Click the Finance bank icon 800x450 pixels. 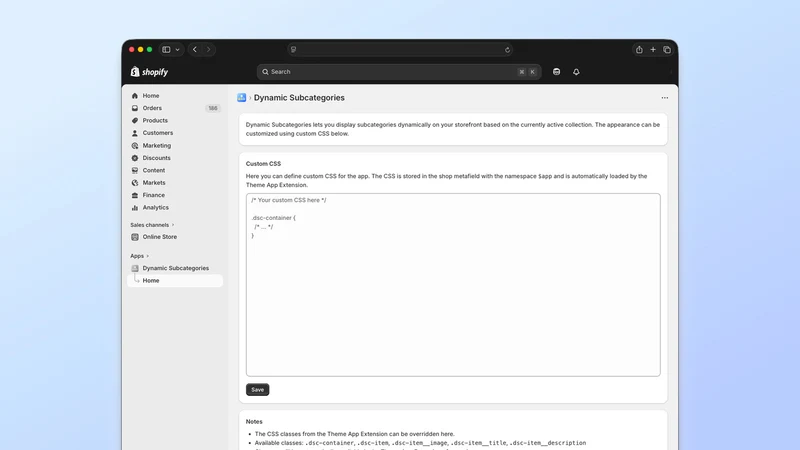pos(135,195)
